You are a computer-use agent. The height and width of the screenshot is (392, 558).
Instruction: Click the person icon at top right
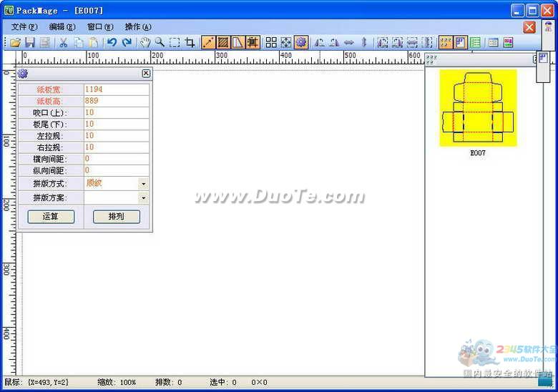(x=549, y=26)
